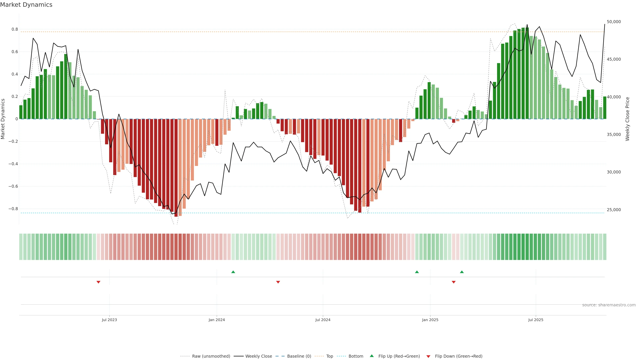This screenshot has width=644, height=362.
Task: Hide the Bottom threshold line via legend
Action: pyautogui.click(x=356, y=356)
